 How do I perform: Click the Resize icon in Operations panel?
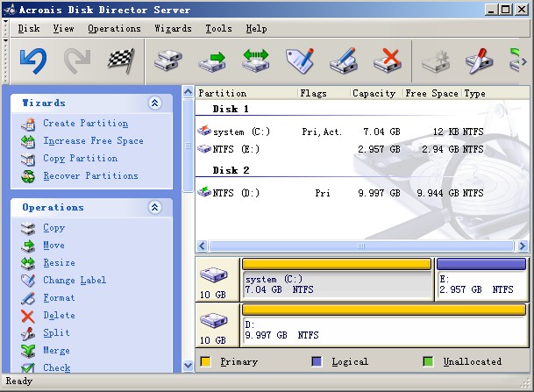tap(28, 263)
